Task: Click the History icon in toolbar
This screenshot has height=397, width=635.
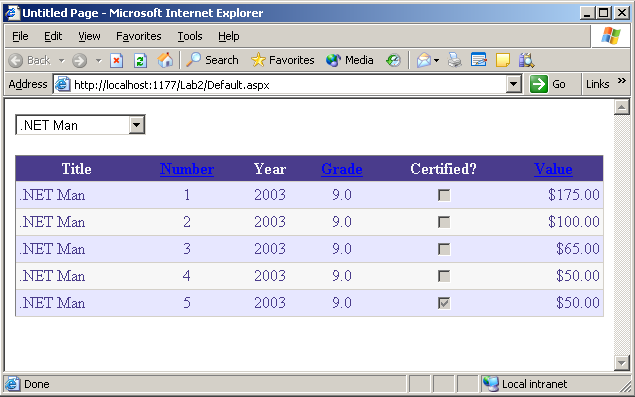Action: tap(393, 60)
